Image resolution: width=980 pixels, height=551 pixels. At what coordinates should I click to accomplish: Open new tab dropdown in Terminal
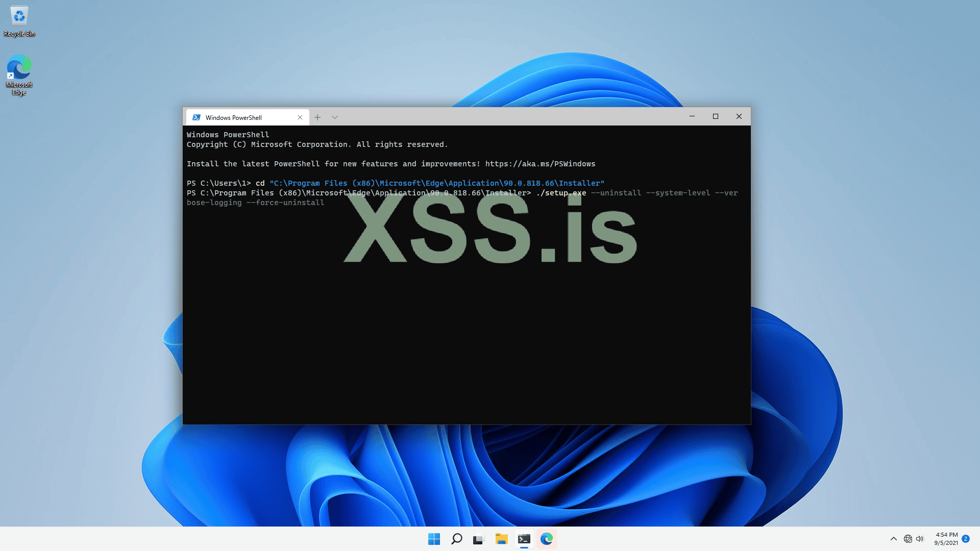(x=335, y=117)
